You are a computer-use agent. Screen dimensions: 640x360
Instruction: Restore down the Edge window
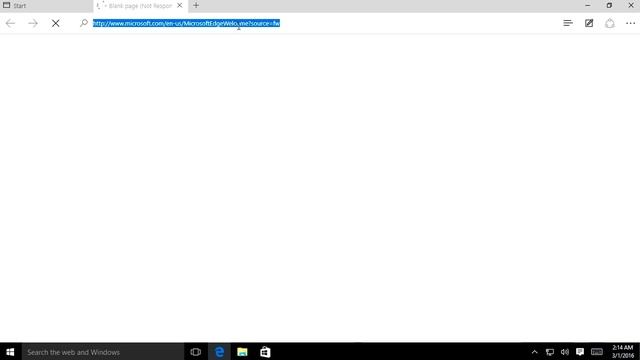609,5
